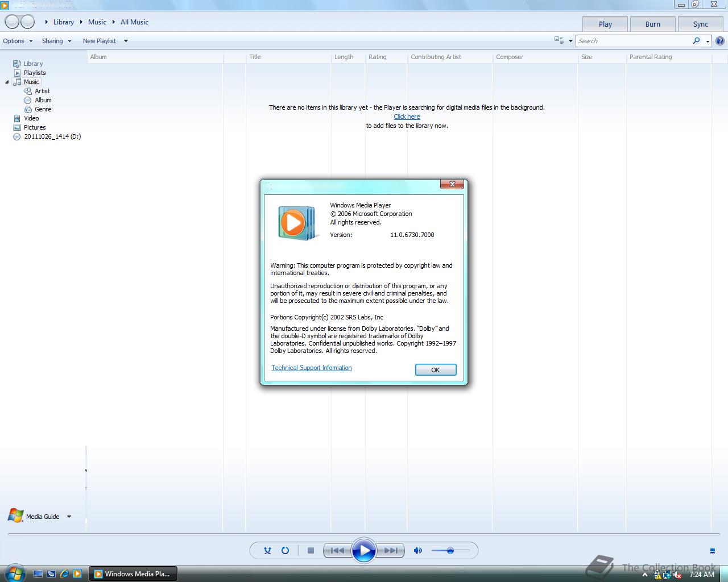
Task: Open the Play tab
Action: [x=605, y=24]
